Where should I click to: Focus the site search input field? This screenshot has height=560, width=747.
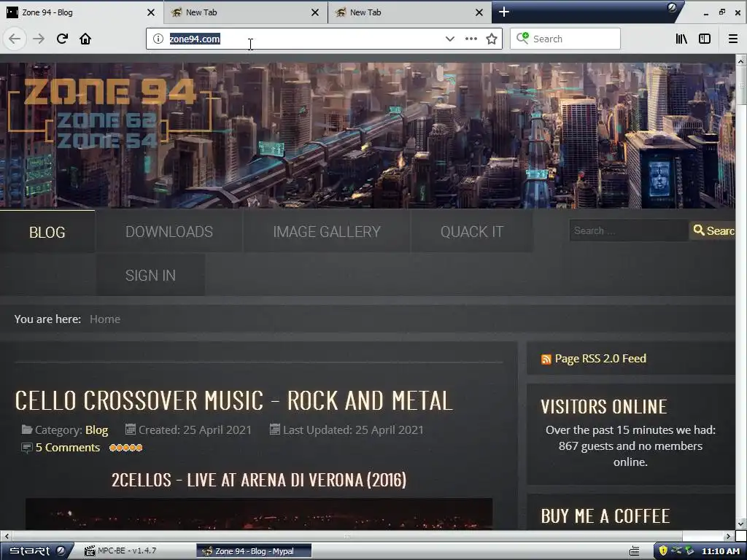point(629,230)
